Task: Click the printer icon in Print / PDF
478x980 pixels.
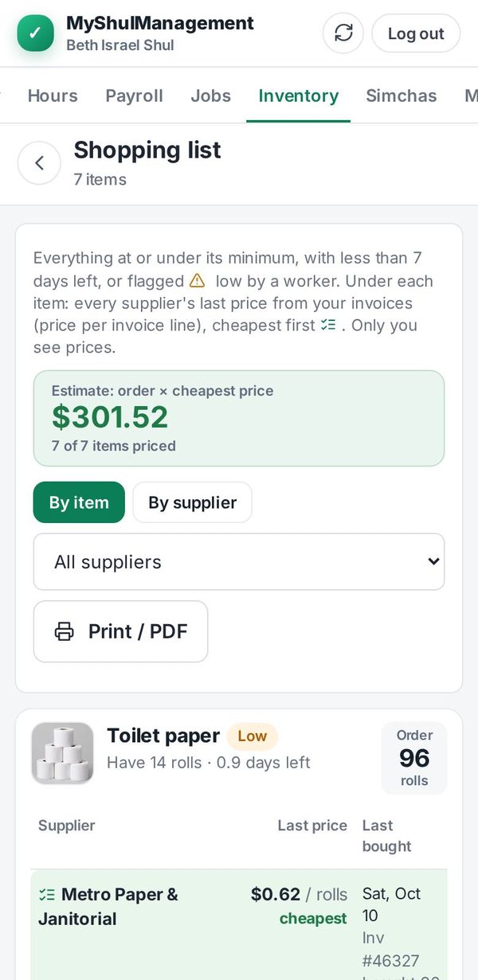Action: coord(64,631)
